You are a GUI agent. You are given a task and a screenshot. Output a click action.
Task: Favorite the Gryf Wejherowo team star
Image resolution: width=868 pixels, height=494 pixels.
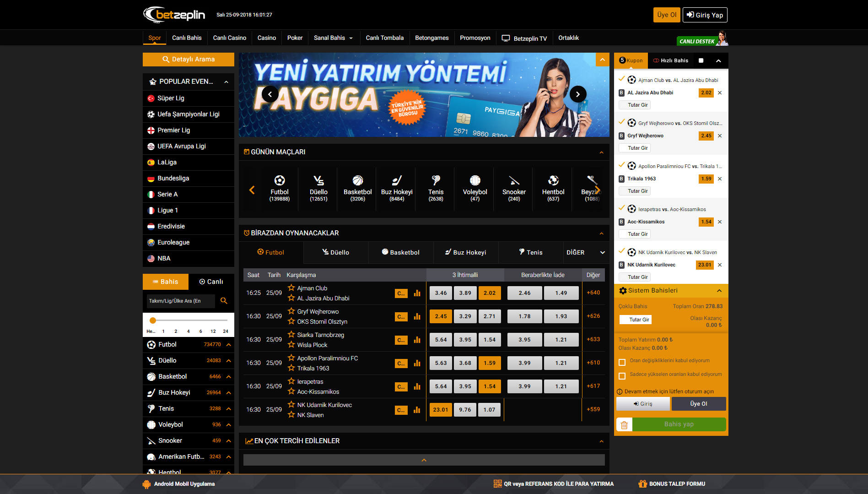click(x=291, y=311)
